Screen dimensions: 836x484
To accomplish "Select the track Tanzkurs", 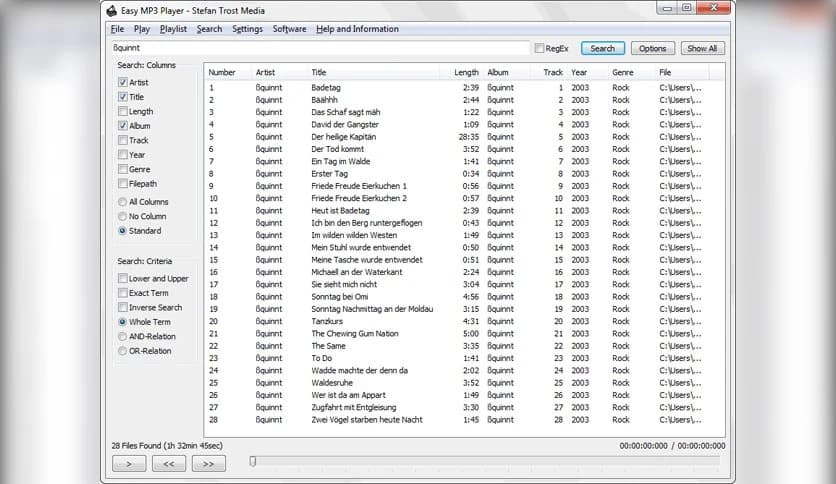I will point(327,321).
